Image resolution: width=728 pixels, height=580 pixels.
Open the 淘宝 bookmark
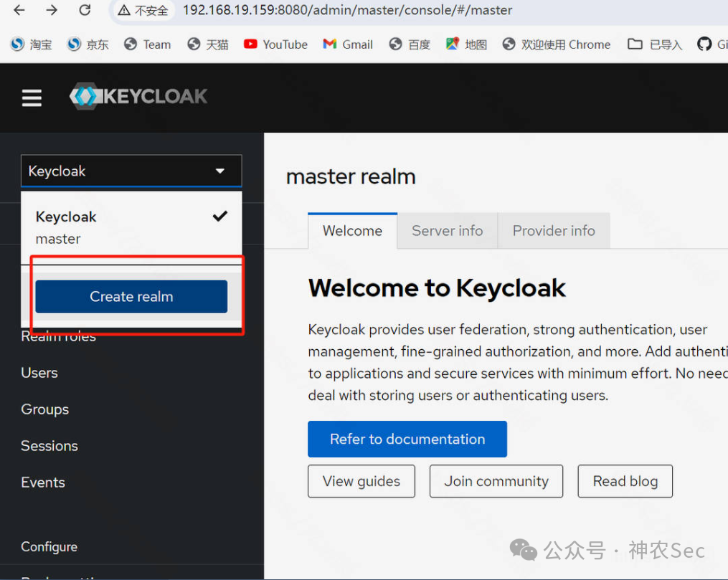(x=31, y=44)
